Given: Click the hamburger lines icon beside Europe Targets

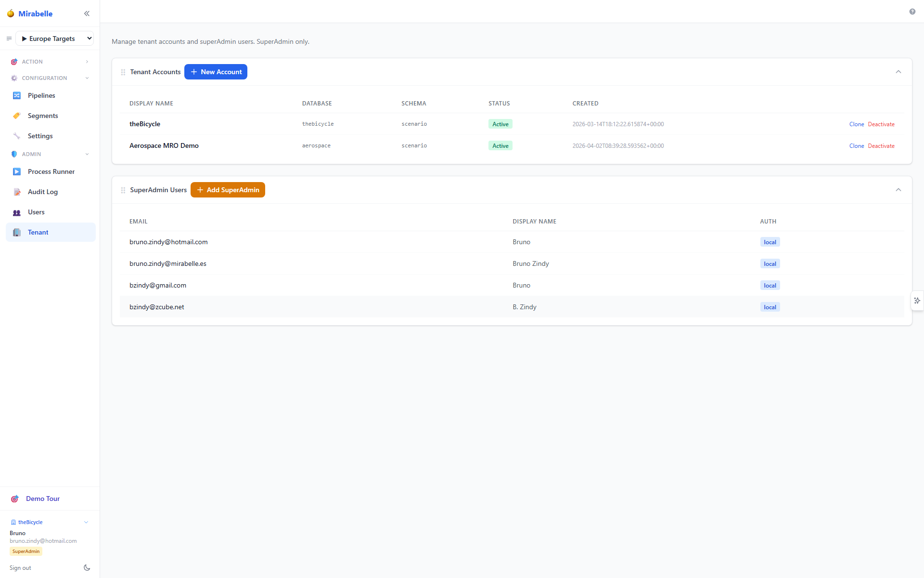Looking at the screenshot, I should coord(9,39).
